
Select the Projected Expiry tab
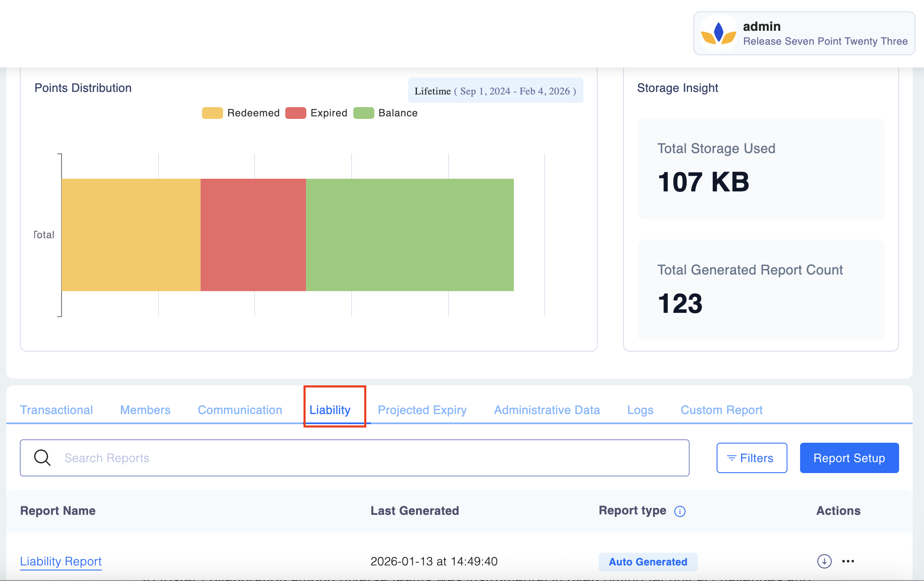422,410
